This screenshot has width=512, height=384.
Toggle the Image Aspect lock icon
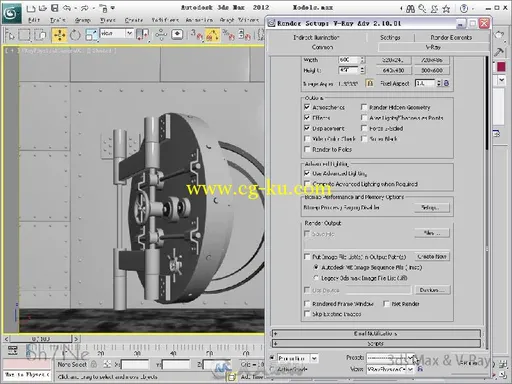[x=370, y=83]
